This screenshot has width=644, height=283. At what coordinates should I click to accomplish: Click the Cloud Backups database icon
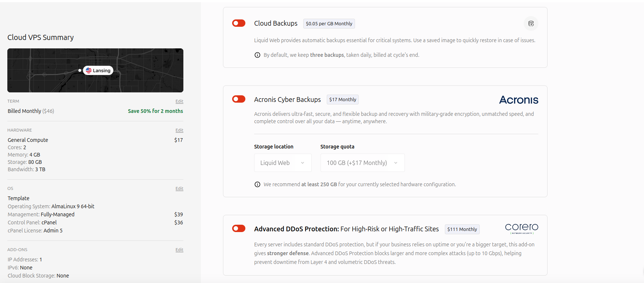(x=531, y=23)
